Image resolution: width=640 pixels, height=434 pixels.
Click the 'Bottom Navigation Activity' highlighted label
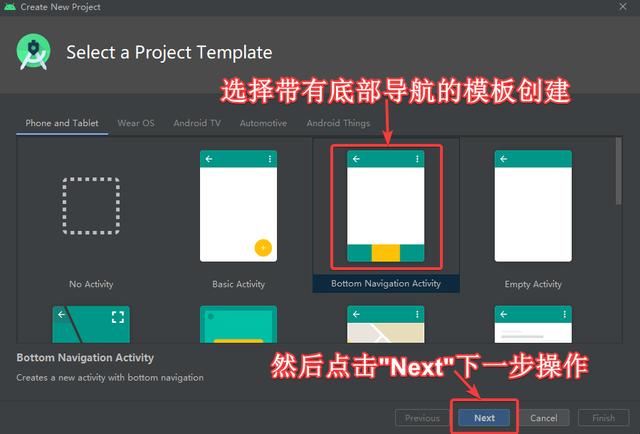pos(386,284)
